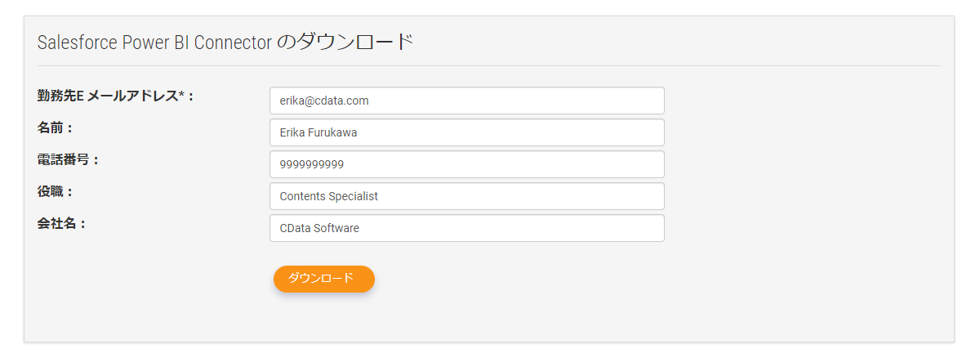Click the Salesforce Power BI Connector heading
Image resolution: width=980 pixels, height=358 pixels.
pos(225,42)
